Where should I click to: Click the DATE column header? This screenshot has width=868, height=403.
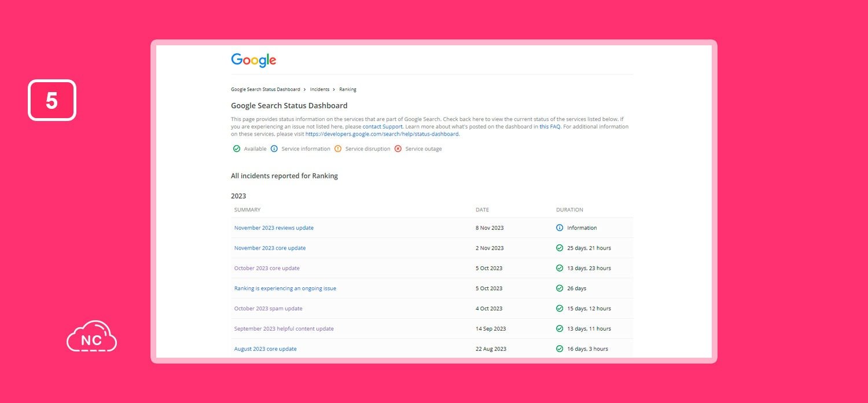482,210
